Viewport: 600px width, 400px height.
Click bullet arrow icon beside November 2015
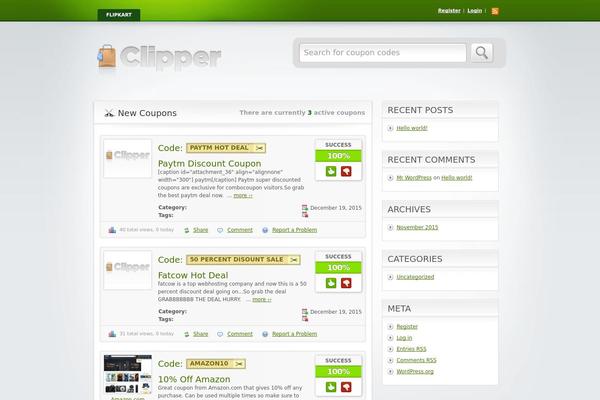[x=390, y=227]
